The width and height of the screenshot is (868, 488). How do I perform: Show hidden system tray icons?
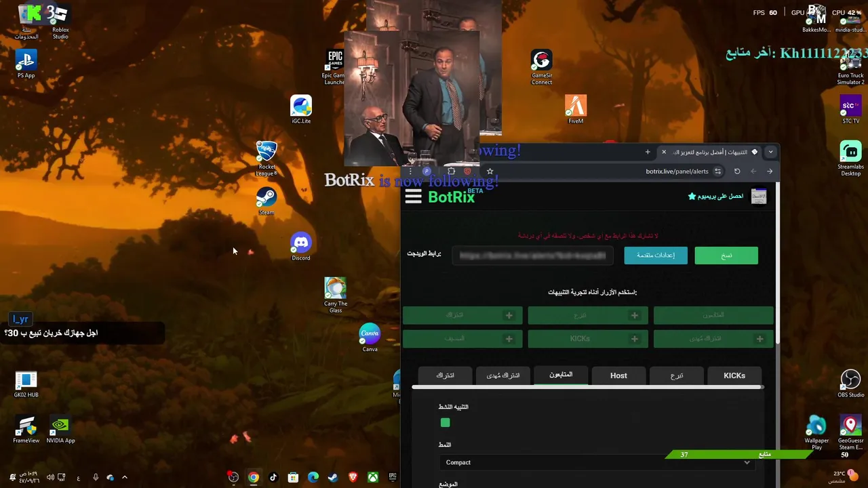(124, 477)
